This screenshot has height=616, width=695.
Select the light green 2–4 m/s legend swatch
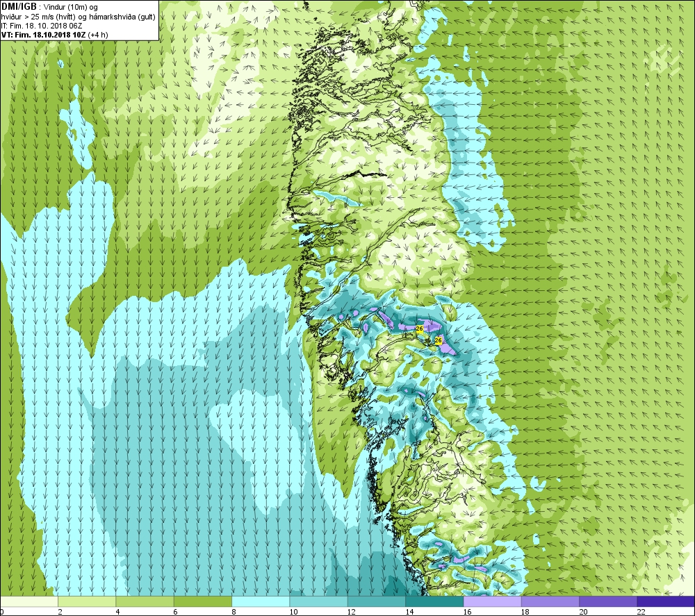point(87,601)
